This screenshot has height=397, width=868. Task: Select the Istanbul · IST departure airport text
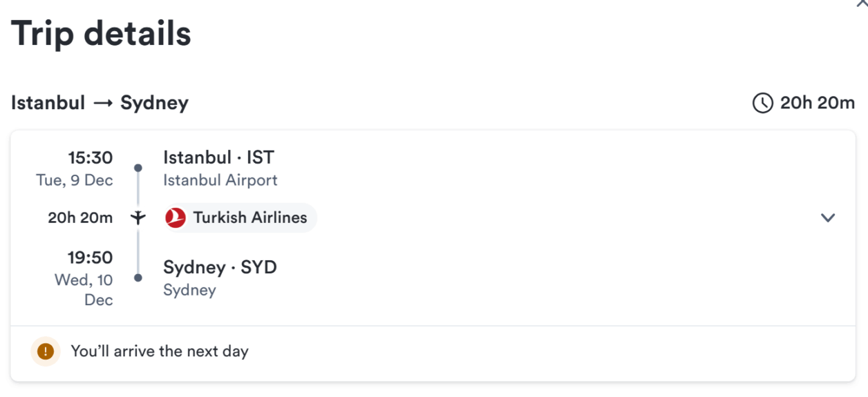pyautogui.click(x=218, y=157)
